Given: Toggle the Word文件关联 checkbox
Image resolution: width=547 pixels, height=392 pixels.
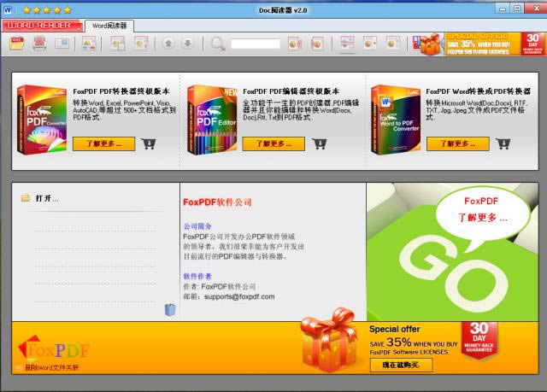Looking at the screenshot, I should point(19,367).
